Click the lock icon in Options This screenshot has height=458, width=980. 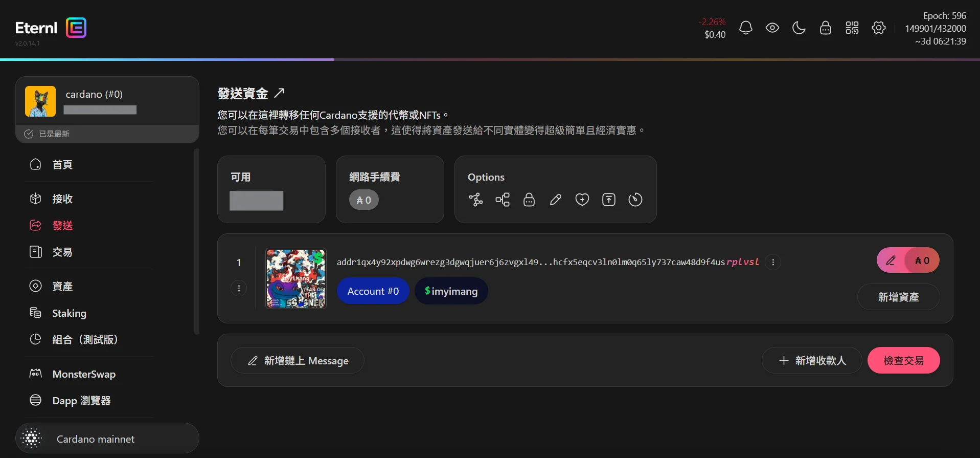click(529, 200)
